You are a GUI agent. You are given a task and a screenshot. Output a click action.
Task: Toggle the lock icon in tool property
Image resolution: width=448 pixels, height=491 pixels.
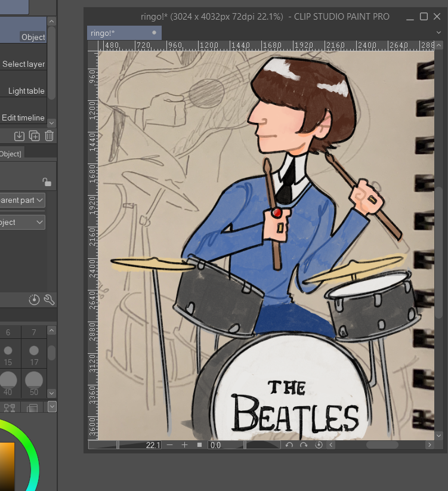click(x=47, y=182)
